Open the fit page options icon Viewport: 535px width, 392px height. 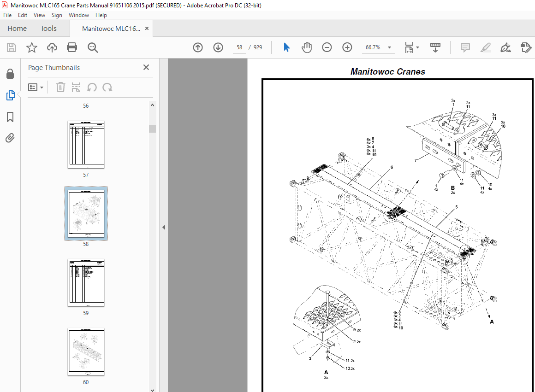tap(411, 47)
